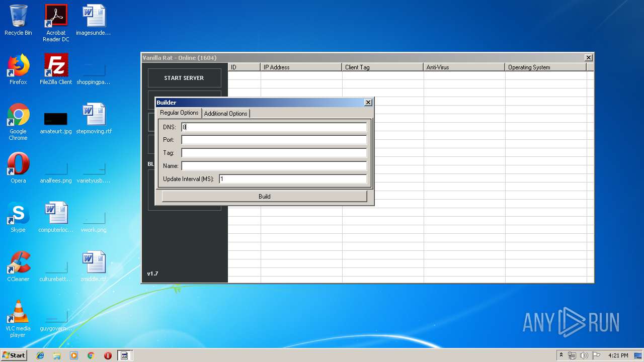644x362 pixels.
Task: Switch to Additional Options tab
Action: pyautogui.click(x=225, y=114)
